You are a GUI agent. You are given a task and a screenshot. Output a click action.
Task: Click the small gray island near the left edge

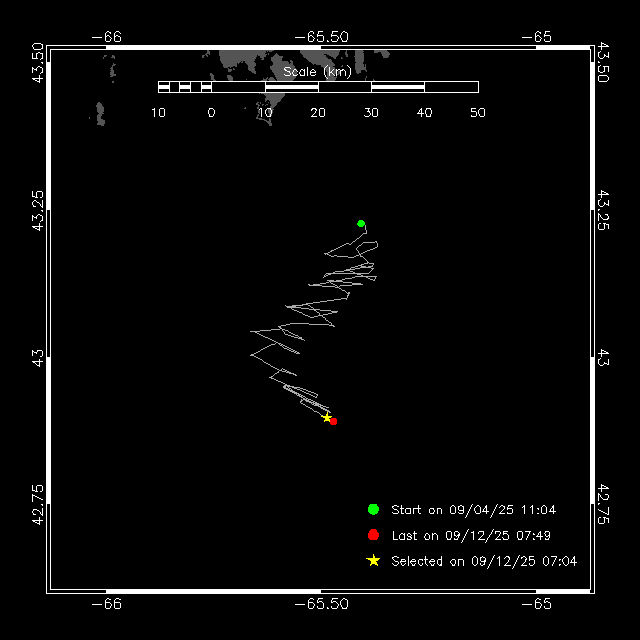(99, 114)
